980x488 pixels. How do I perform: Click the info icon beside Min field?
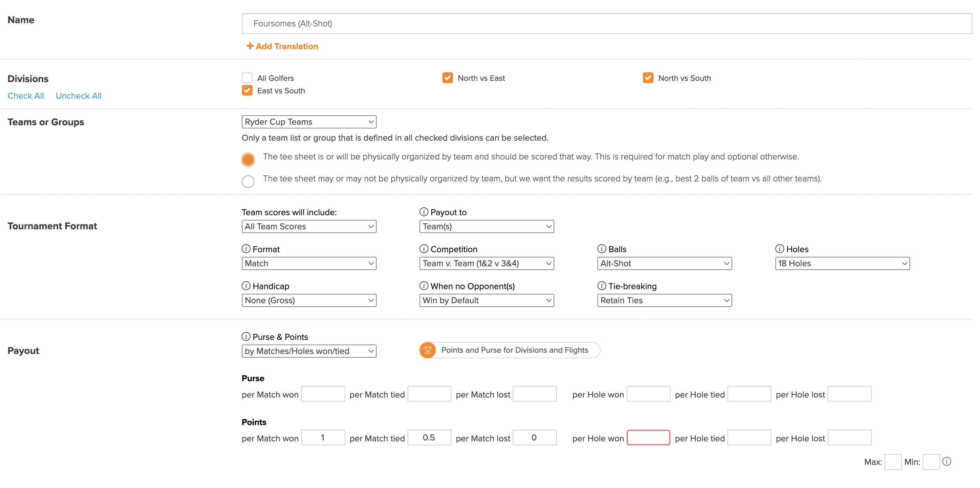pyautogui.click(x=946, y=461)
